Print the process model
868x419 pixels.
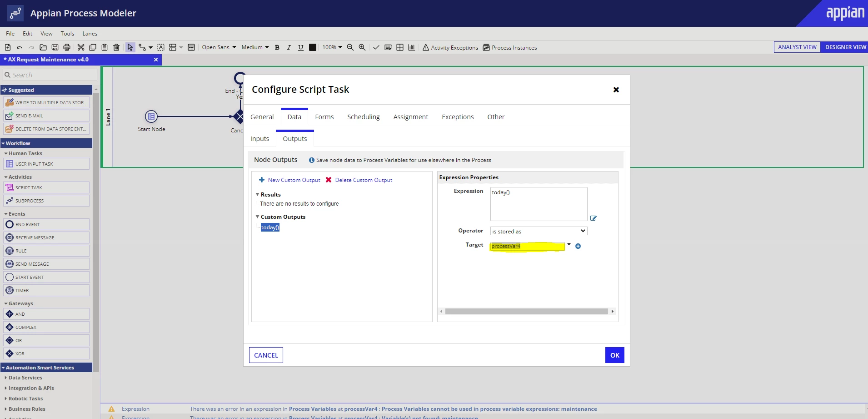pos(67,47)
